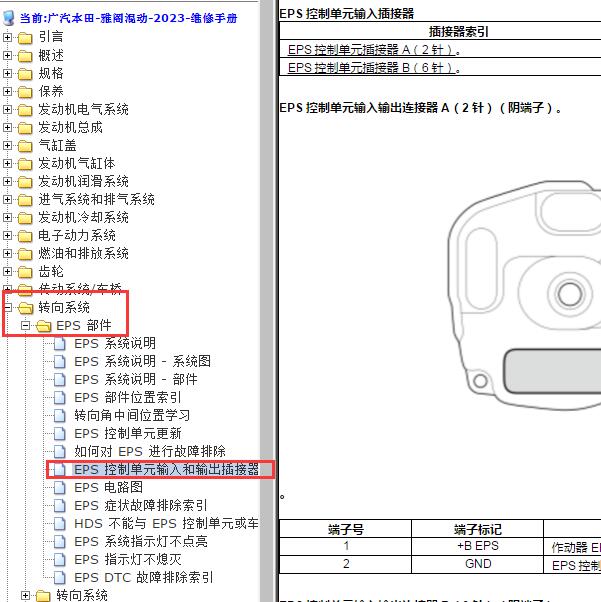Click the page icon for EPS 系统指示灯不点亮
Viewport: 601px width, 602px height.
point(60,542)
